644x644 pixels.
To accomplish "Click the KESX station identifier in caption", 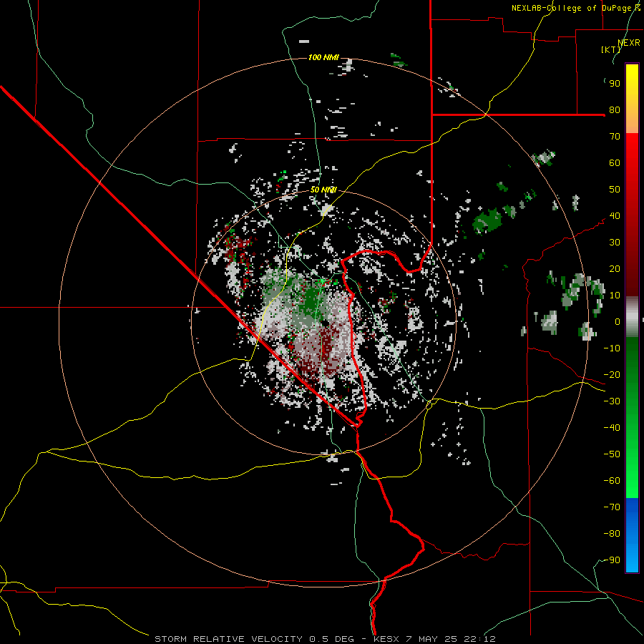I will tap(386, 639).
